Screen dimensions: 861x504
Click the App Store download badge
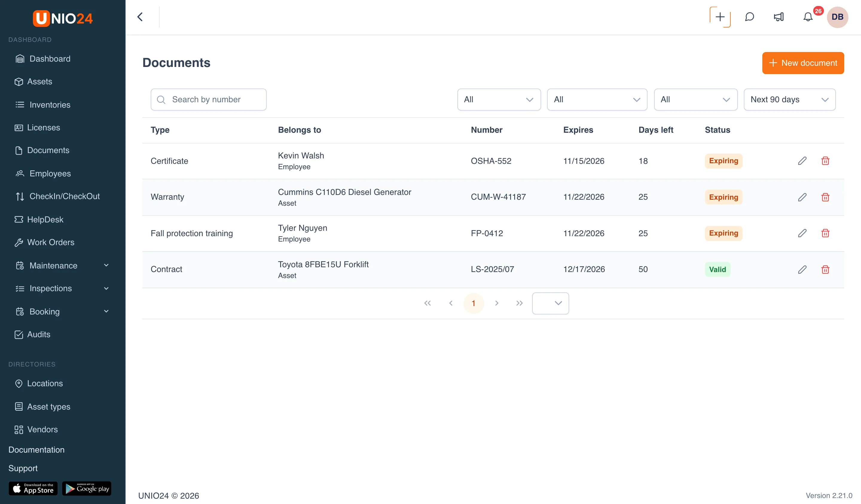(33, 488)
